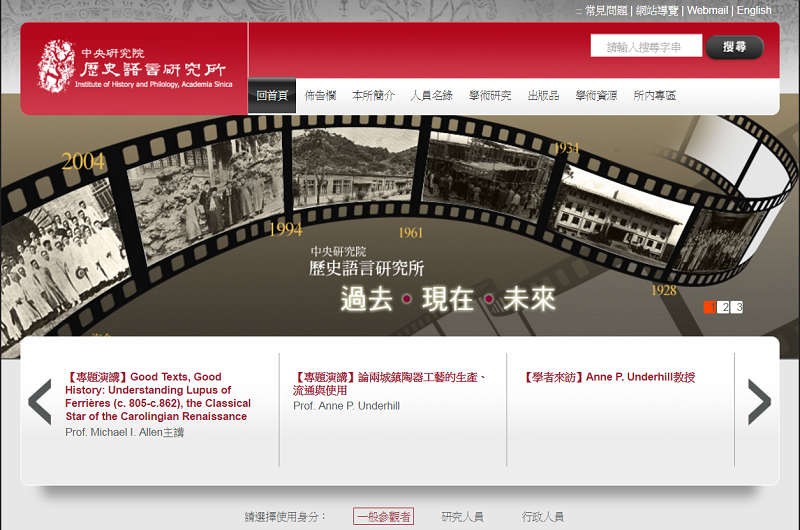Select 行政人員 as user identity
This screenshot has height=530, width=800.
tap(542, 517)
